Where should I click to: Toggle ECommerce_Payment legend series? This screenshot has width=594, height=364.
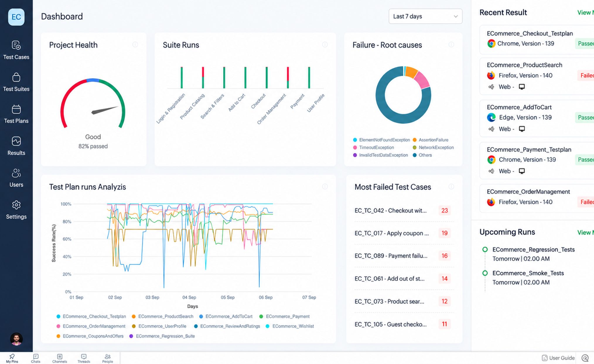[284, 316]
